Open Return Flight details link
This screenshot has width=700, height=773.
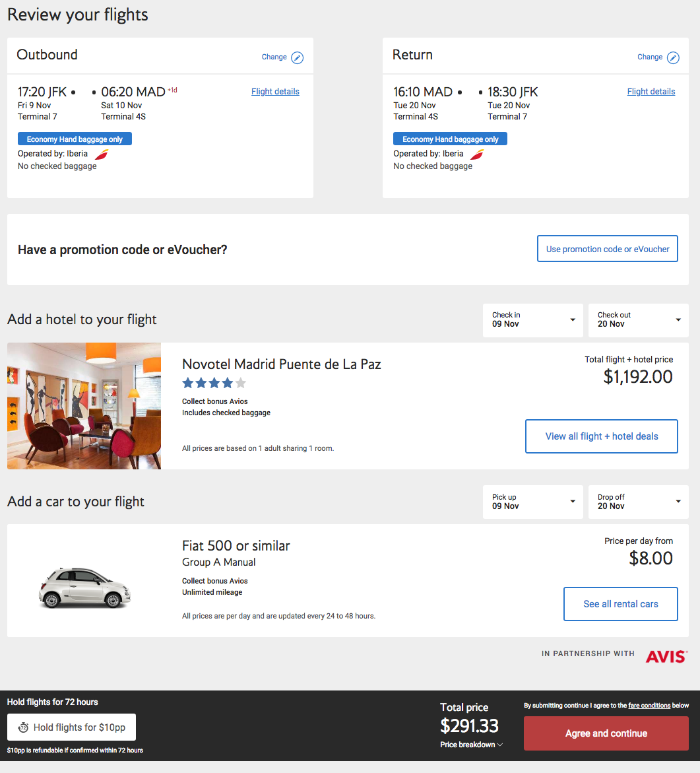(x=651, y=92)
